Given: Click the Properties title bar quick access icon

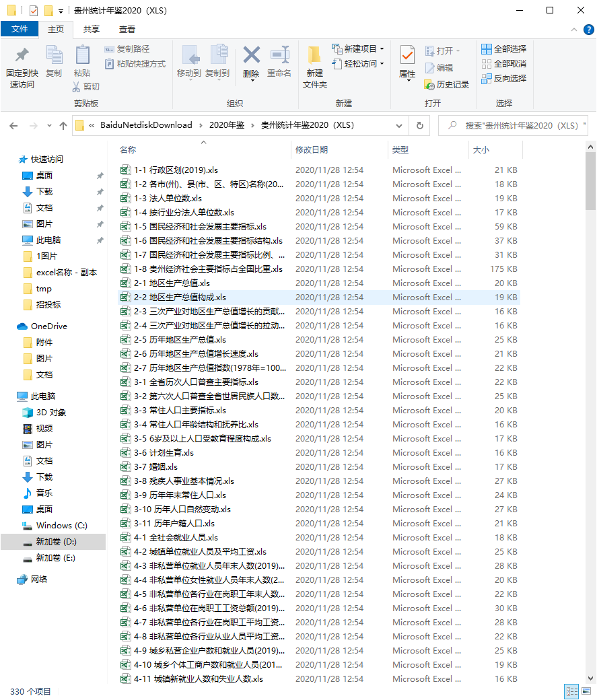Looking at the screenshot, I should point(34,10).
